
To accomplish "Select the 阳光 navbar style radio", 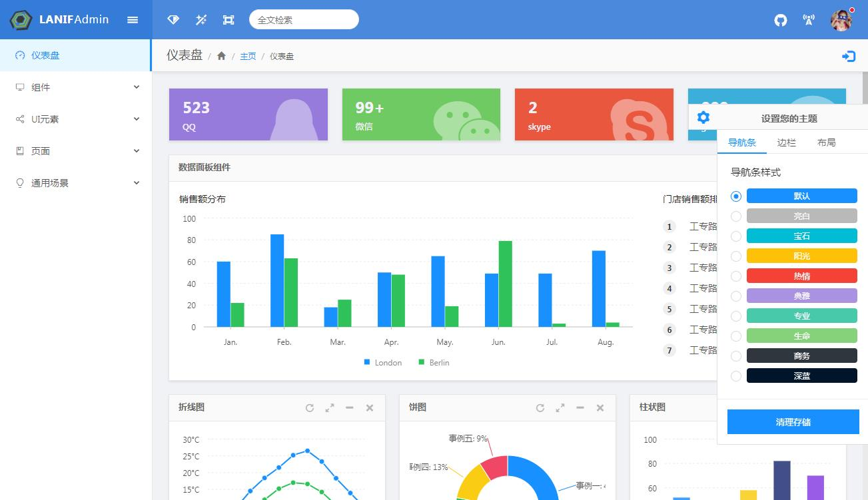I will point(736,256).
